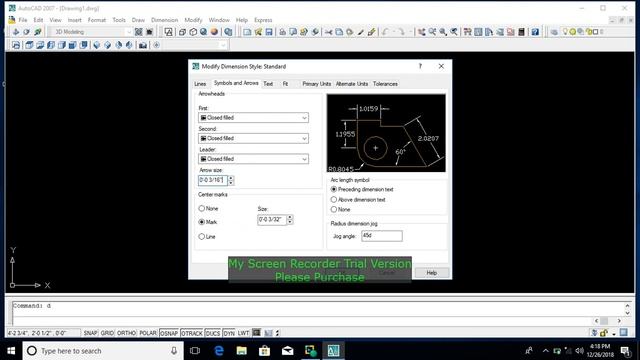Switch to the Primary Units tab
This screenshot has height=360, width=640.
tap(317, 84)
